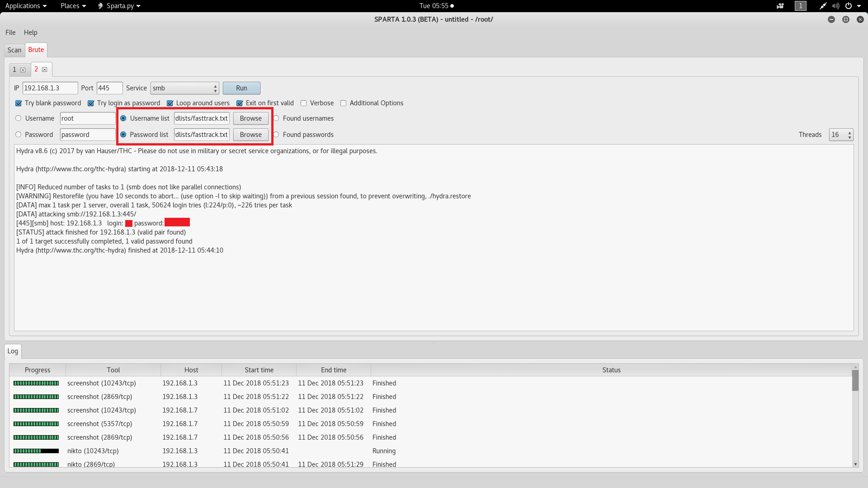Select Found passwords radio button
The width and height of the screenshot is (868, 488).
(x=276, y=135)
